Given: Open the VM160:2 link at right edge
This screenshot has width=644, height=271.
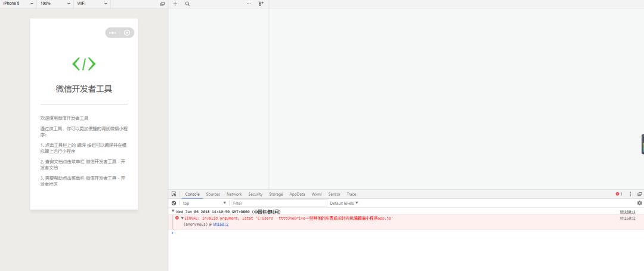Looking at the screenshot, I should tap(627, 218).
